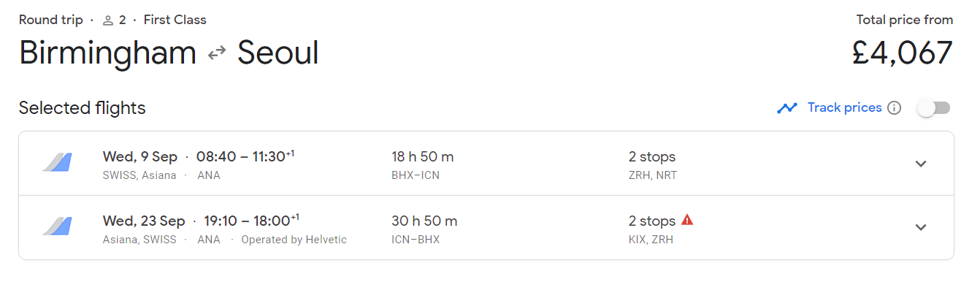Click the 2 stops ZRH, NRT text

pos(653,165)
